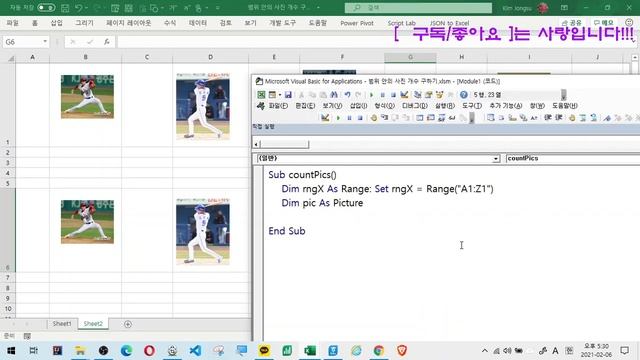Screen dimensions: 640x360
Task: Select the batter picture in cell D6
Action: 203,231
